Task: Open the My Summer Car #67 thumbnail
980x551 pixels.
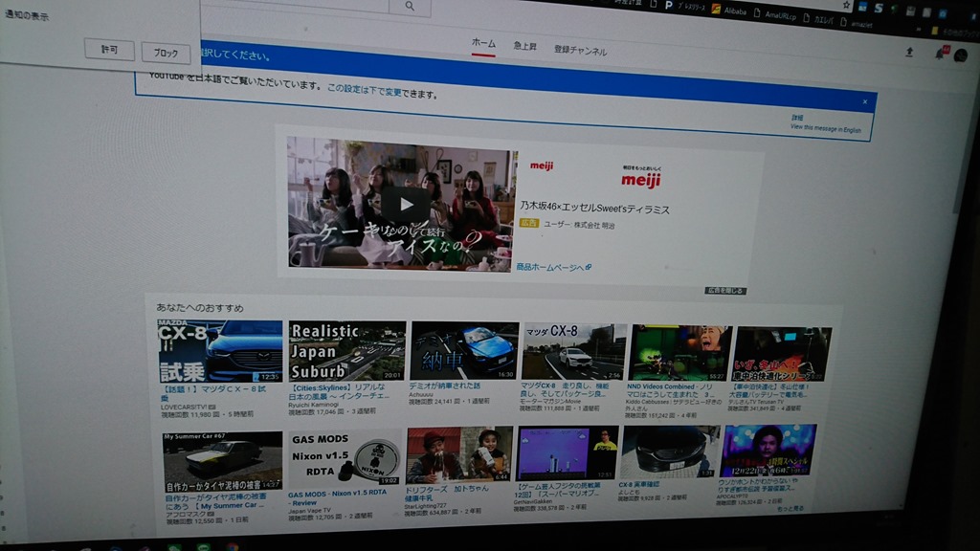Action: pos(222,461)
